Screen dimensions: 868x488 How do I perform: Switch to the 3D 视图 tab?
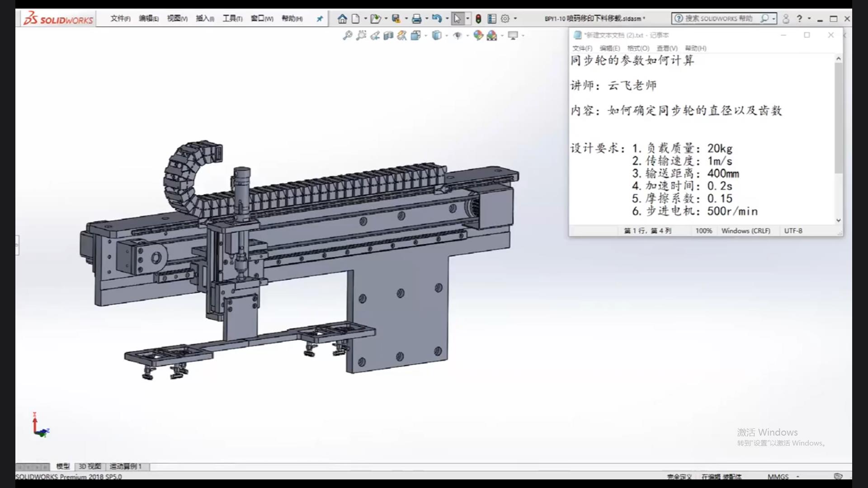point(90,466)
